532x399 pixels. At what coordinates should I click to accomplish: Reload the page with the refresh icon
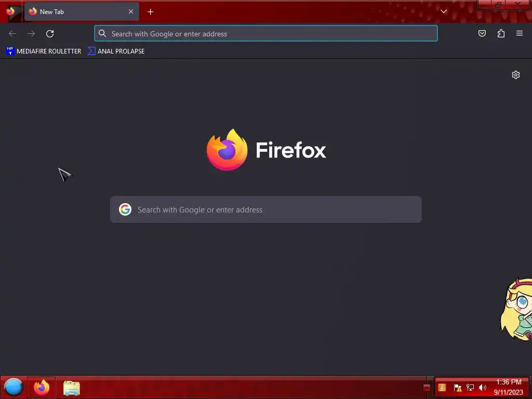50,34
